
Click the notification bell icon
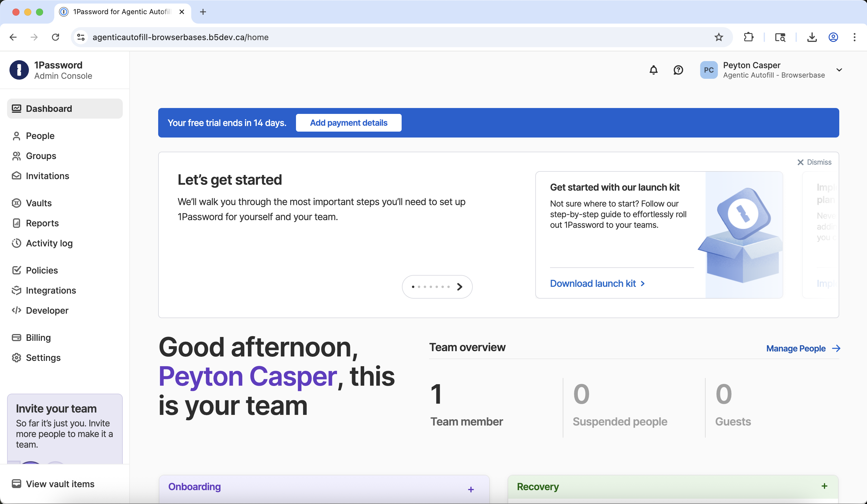click(653, 70)
